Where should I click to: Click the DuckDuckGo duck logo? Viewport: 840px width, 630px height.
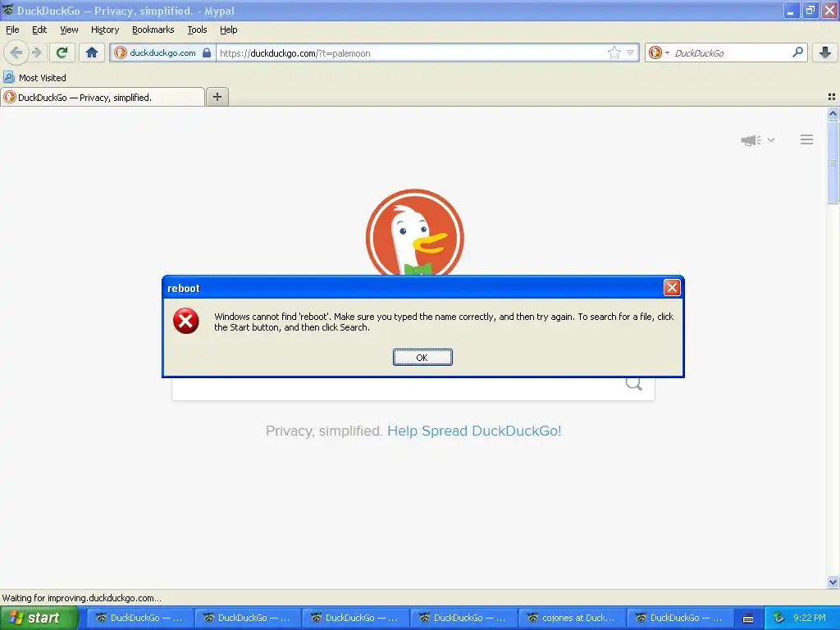coord(414,232)
